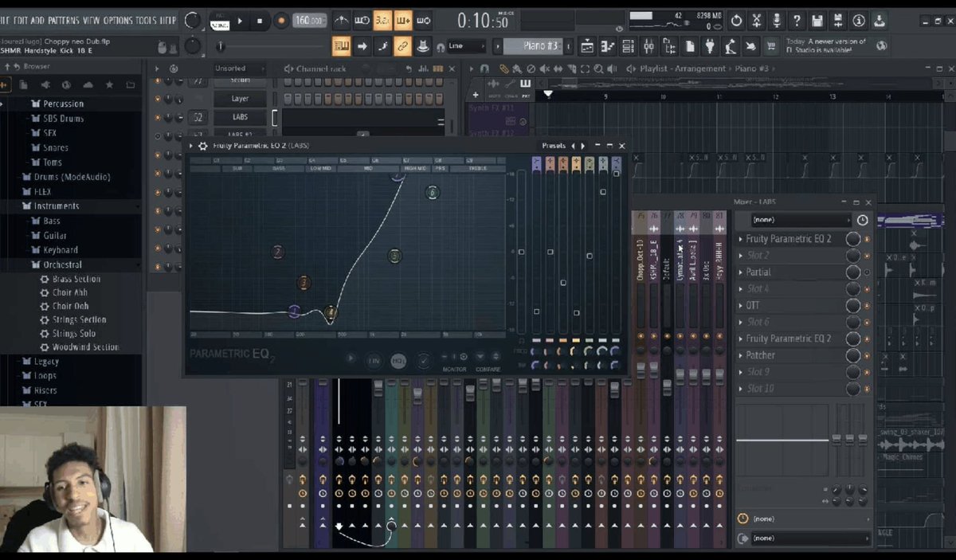Adjust the mix level knob for the Patcher slot
This screenshot has width=956, height=560.
click(x=853, y=355)
